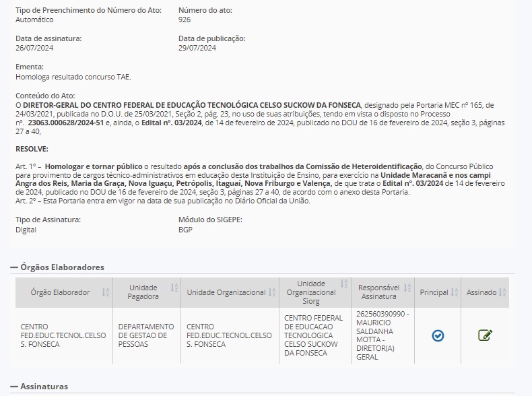
Task: Click the Mauricio Saldanha Motta responsible cell
Action: [x=382, y=335]
